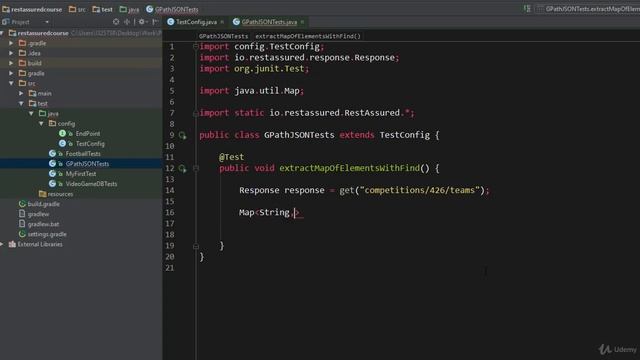Collapse the src folder
Viewport: 640px width, 360px height.
coord(11,83)
